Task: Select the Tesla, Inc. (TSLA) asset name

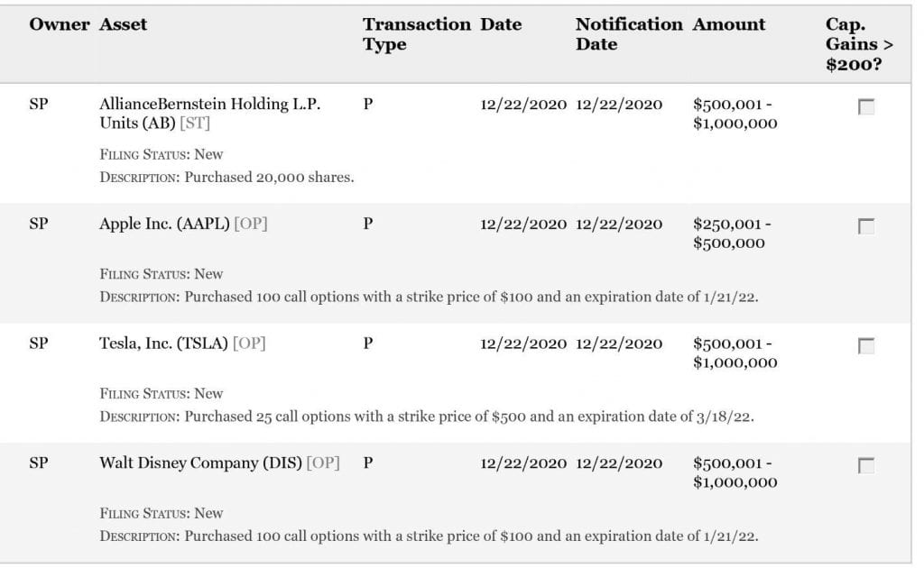Action: (x=163, y=344)
